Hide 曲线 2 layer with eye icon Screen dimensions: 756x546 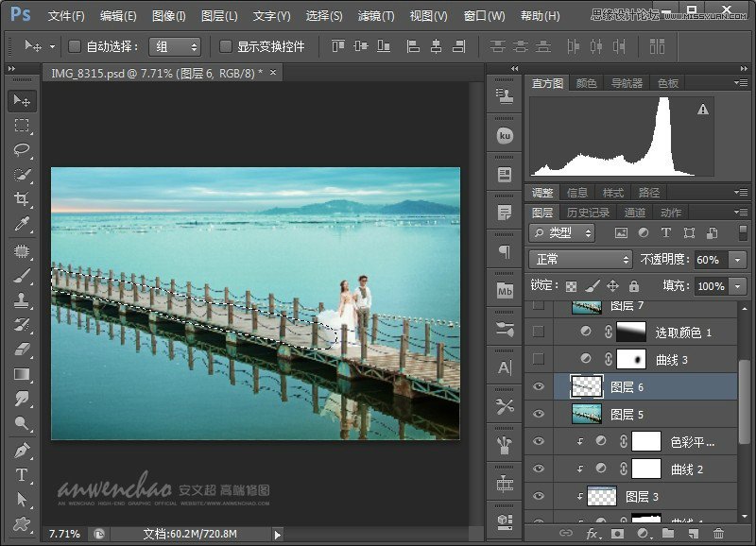[539, 469]
